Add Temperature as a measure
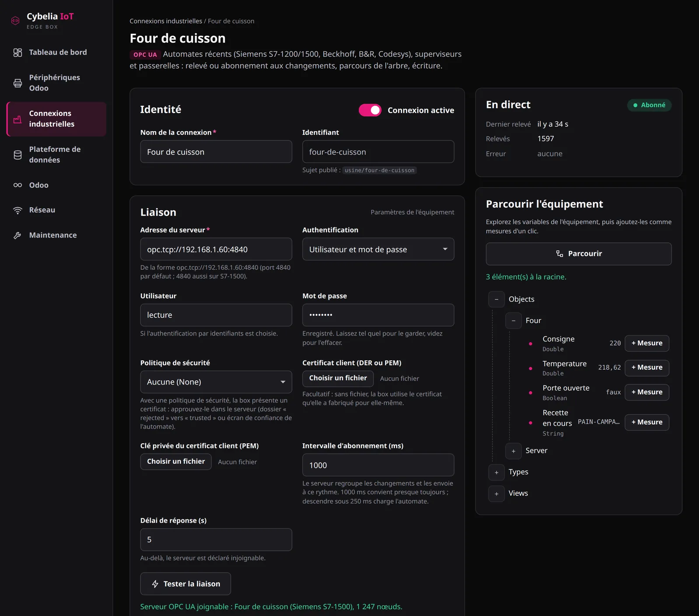Image resolution: width=699 pixels, height=616 pixels. point(647,367)
